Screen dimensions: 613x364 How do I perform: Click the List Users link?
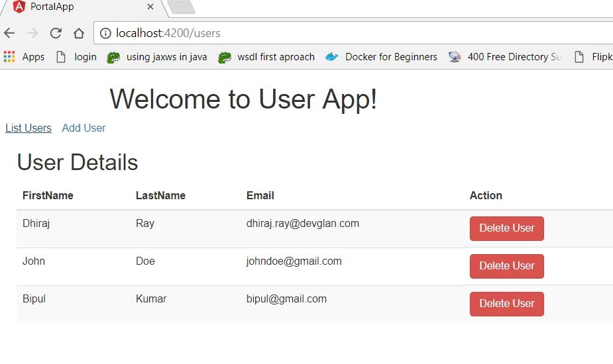click(x=28, y=128)
